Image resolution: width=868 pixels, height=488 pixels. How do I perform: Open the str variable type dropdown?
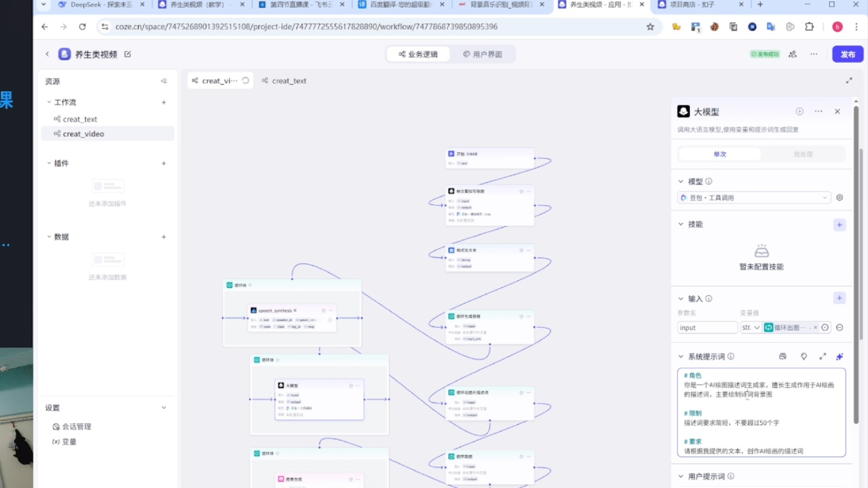(751, 328)
